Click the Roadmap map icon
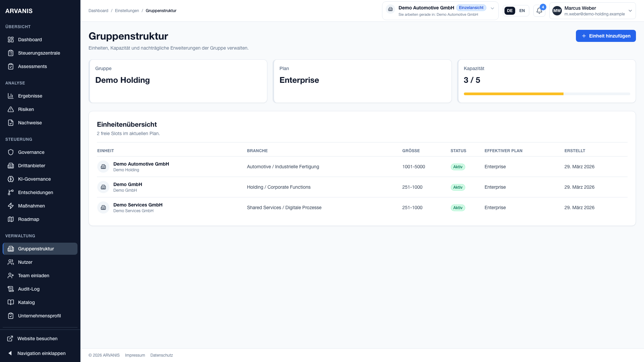Screen dimensions: 644x362 tap(11, 219)
